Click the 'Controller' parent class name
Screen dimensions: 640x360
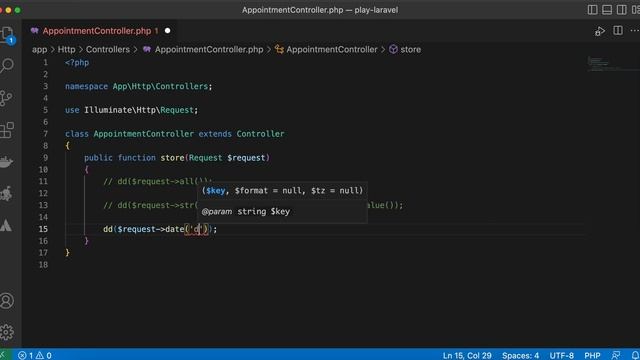click(260, 133)
